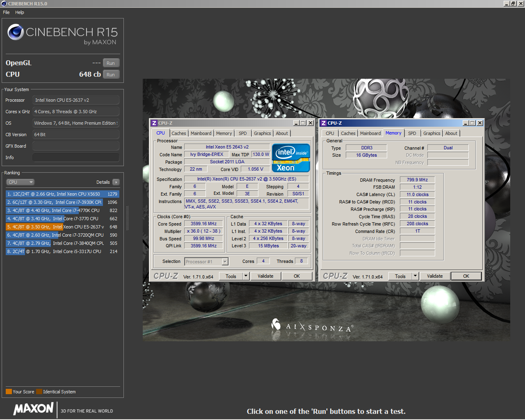Image resolution: width=525 pixels, height=420 pixels.
Task: Click Level 3 cache value 15 MBytes
Action: point(268,246)
